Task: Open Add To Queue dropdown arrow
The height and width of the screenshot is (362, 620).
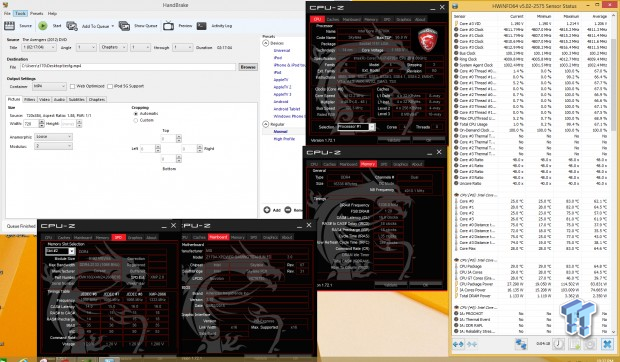Action: point(113,26)
